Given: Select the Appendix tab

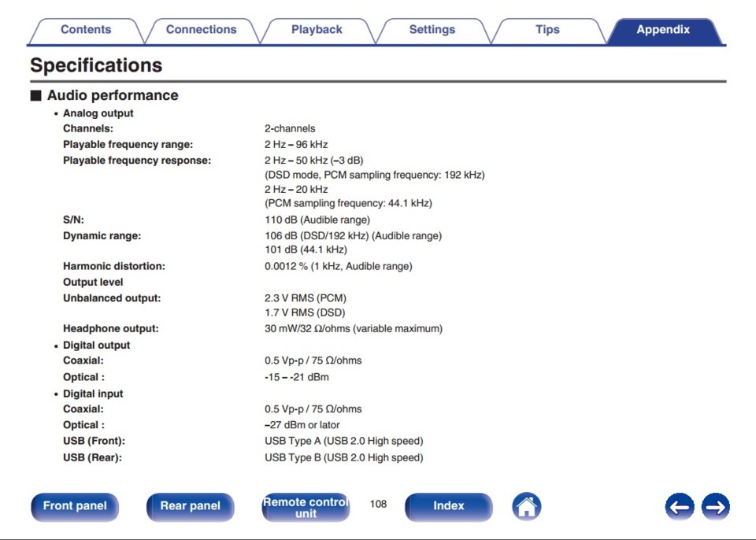Looking at the screenshot, I should coord(663,30).
